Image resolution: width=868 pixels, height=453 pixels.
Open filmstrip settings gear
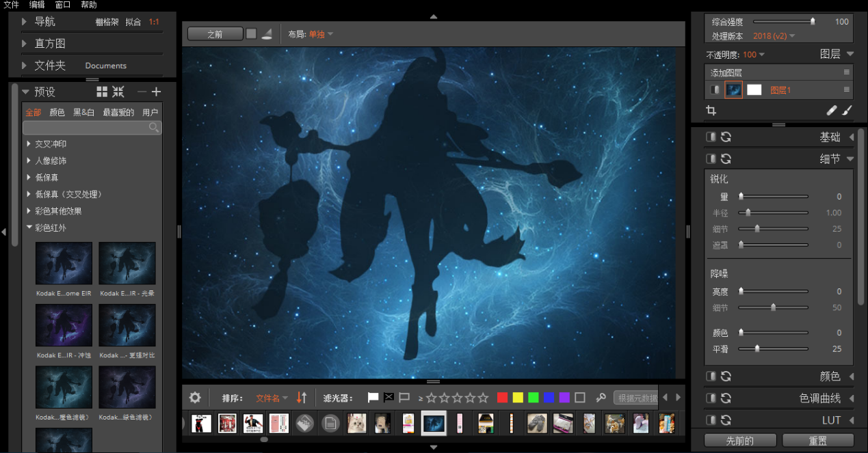(195, 398)
